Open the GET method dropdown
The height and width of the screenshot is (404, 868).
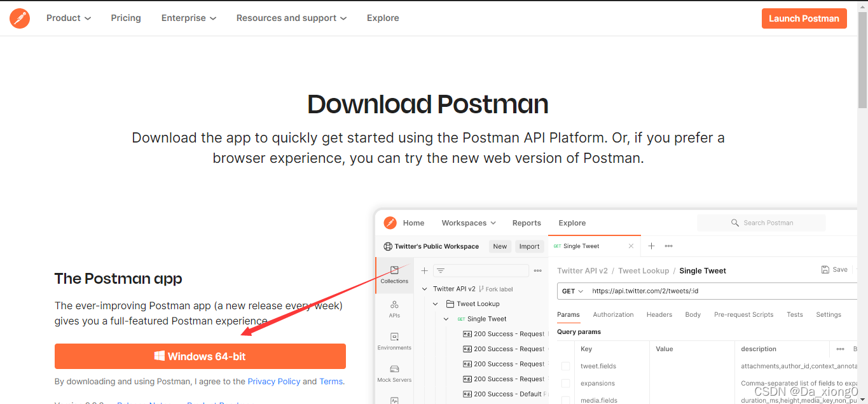click(572, 291)
